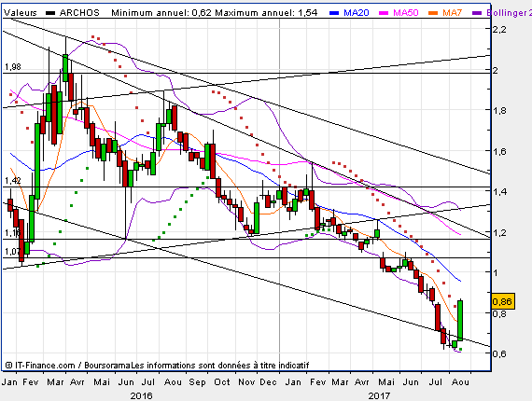Click the 2017 year label on time axis
This screenshot has height=401, width=532.
pyautogui.click(x=379, y=395)
